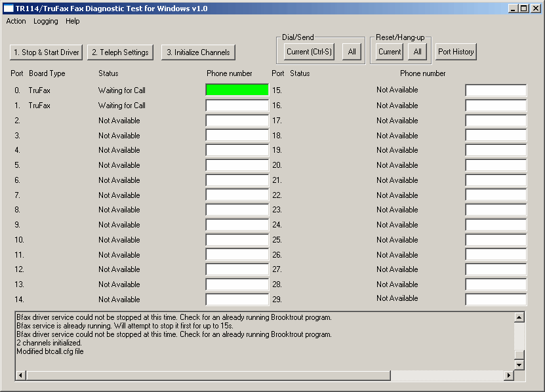545x392 pixels.
Task: Click the phone number field for port 1
Action: [x=237, y=106]
